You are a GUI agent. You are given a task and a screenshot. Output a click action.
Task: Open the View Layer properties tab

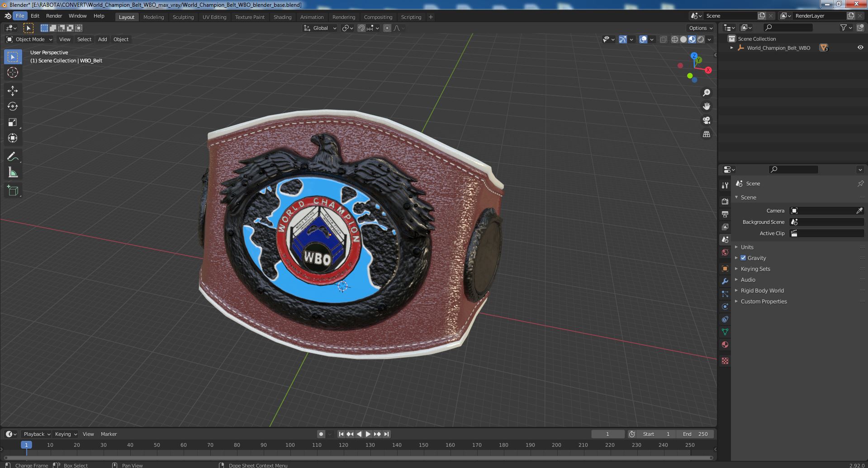[725, 227]
